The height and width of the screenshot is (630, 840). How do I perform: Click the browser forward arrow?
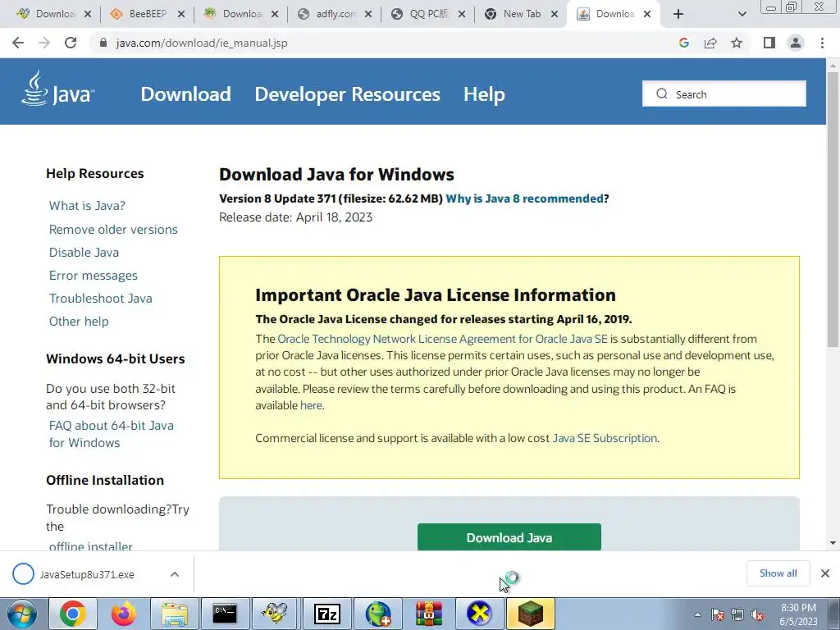coord(44,43)
